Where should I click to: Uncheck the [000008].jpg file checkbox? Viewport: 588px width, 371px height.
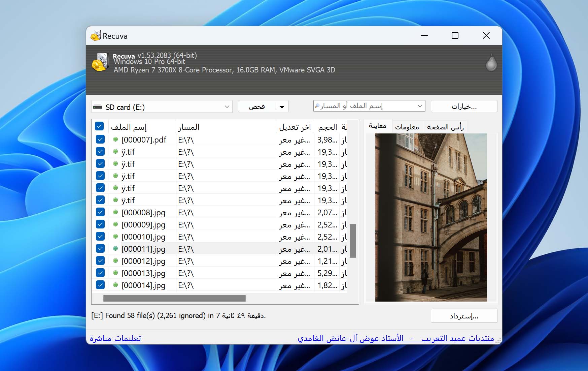click(100, 212)
